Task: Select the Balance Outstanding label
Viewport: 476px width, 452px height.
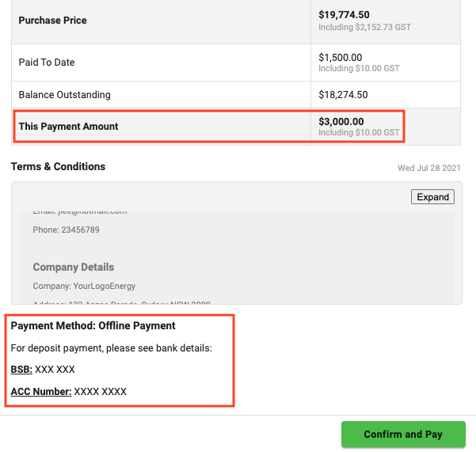Action: tap(64, 95)
